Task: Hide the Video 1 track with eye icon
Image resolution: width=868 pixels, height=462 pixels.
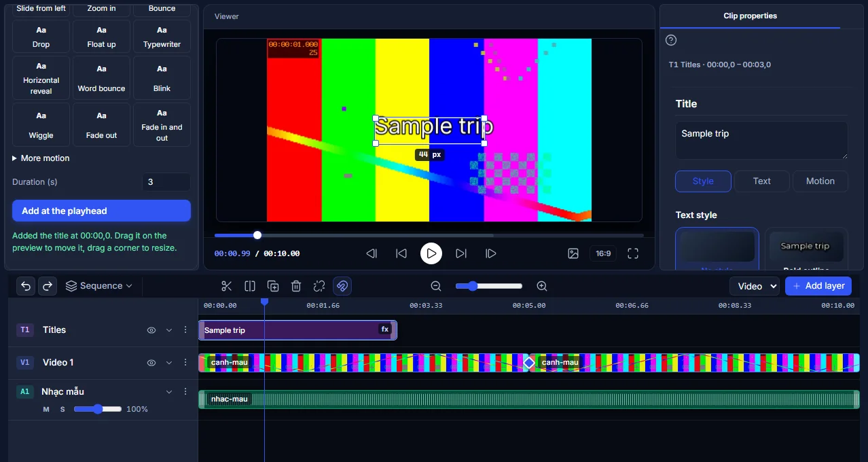Action: point(151,363)
